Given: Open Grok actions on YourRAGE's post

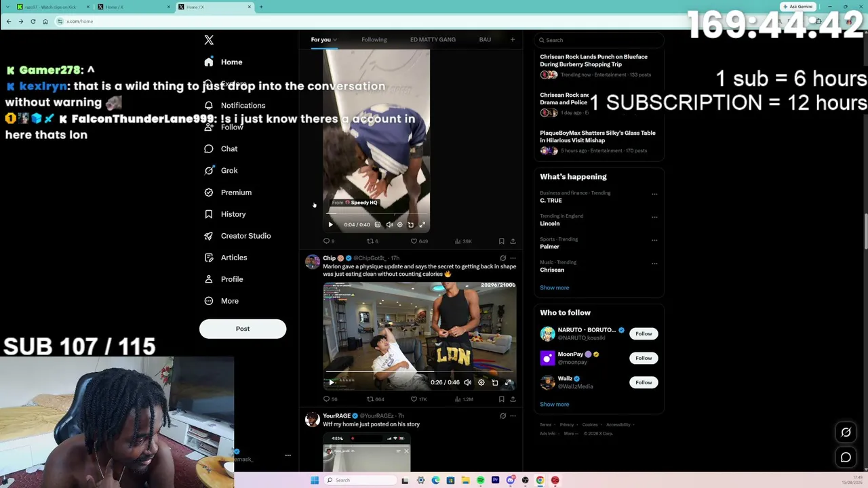Looking at the screenshot, I should (x=502, y=415).
